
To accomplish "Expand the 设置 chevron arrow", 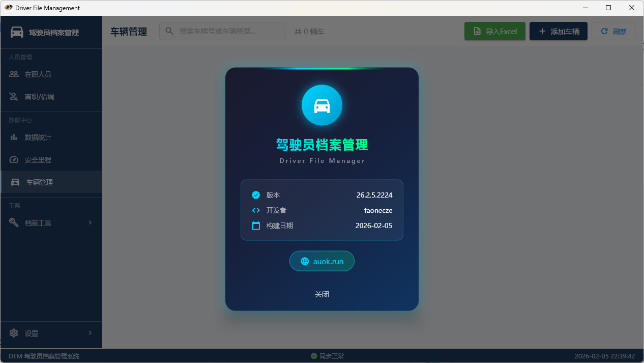I will coord(90,333).
